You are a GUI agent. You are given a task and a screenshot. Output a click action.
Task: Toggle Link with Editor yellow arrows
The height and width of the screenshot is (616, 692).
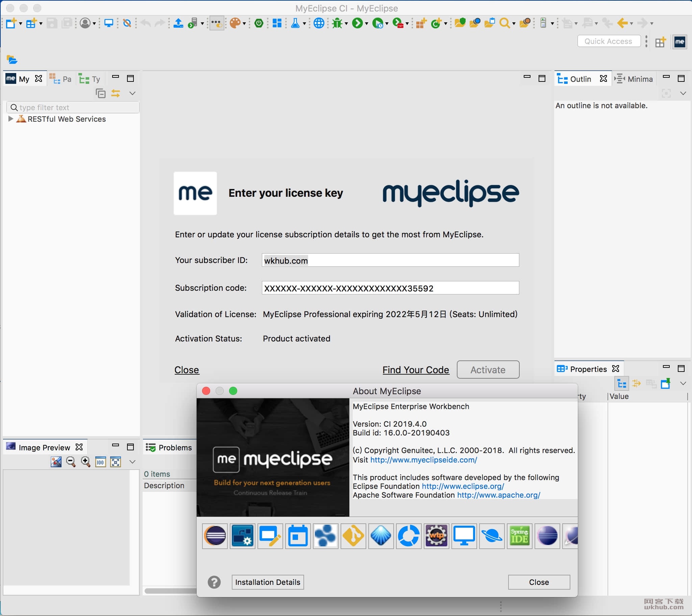(116, 93)
